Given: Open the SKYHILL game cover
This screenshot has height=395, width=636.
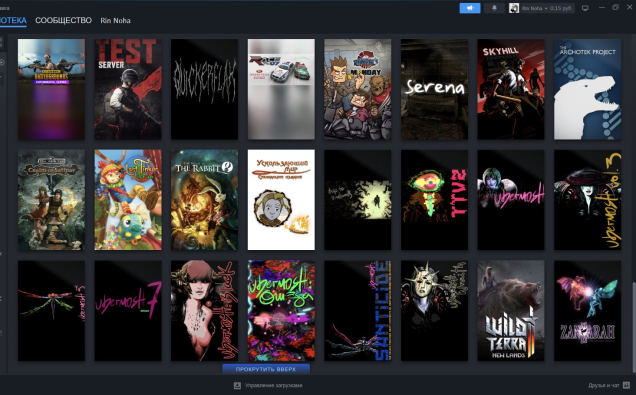Looking at the screenshot, I should (x=511, y=89).
